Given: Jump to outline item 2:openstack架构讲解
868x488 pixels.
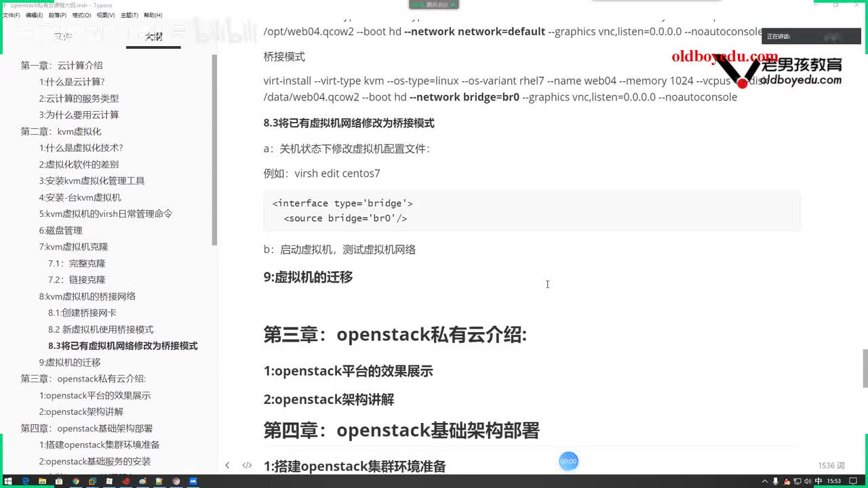Looking at the screenshot, I should click(81, 411).
